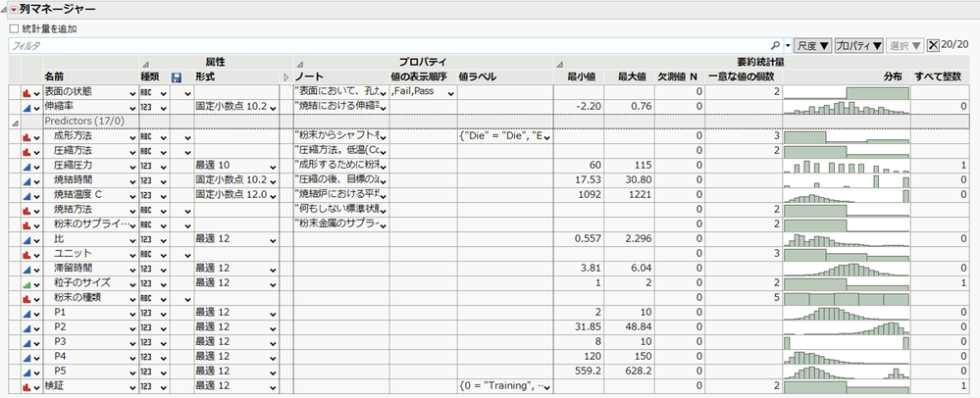The height and width of the screenshot is (398, 980).
Task: Click the continuous icon for P4
Action: (x=26, y=358)
